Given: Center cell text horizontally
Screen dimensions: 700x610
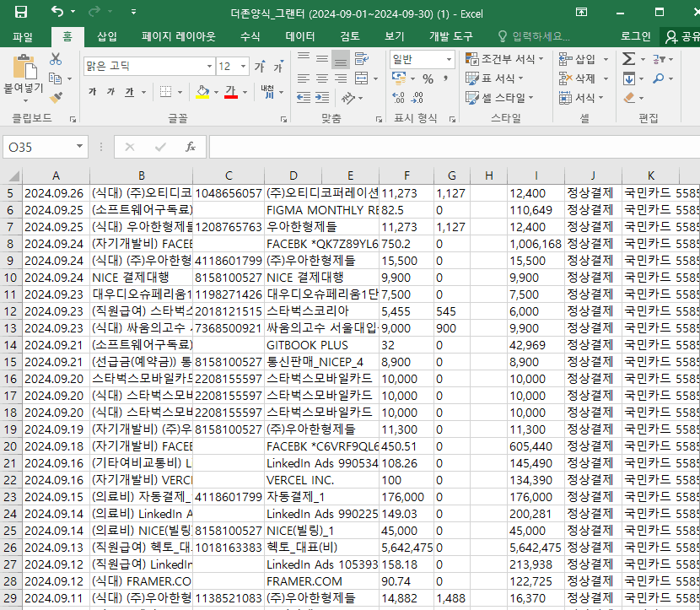Looking at the screenshot, I should [322, 78].
